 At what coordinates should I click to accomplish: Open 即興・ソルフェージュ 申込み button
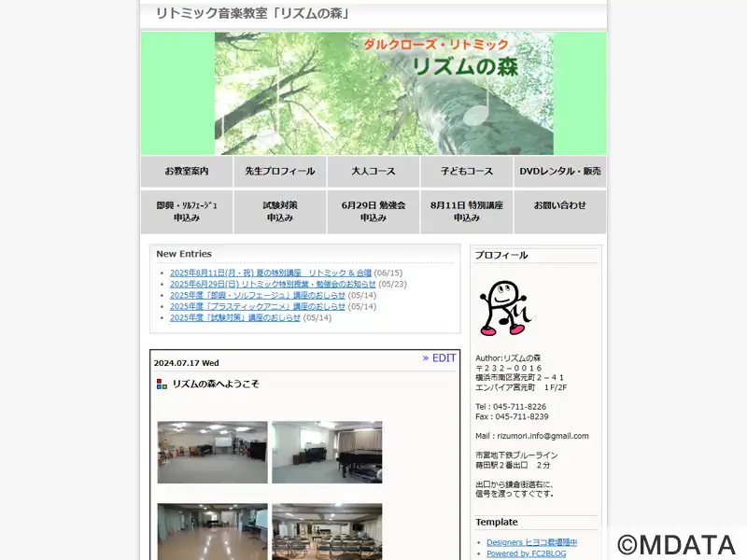(x=187, y=212)
